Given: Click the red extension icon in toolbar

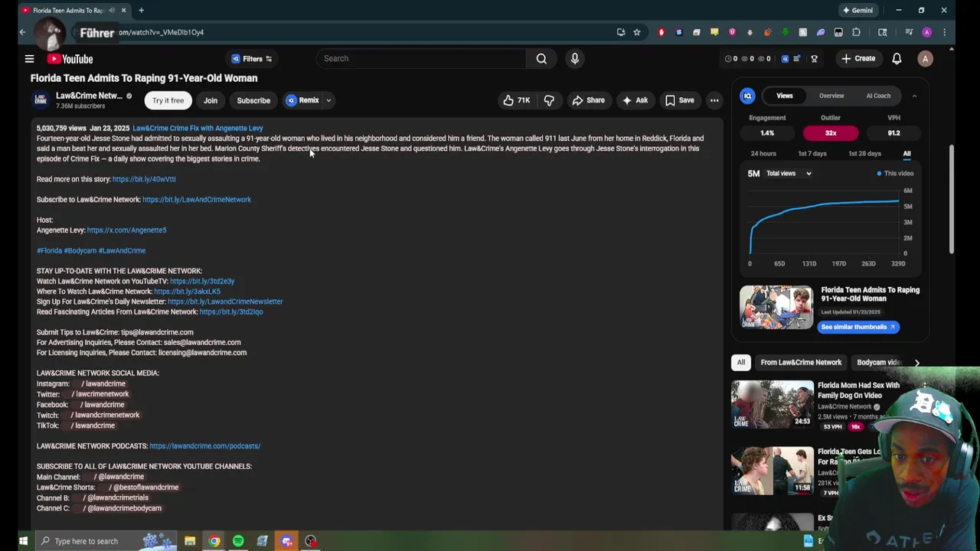Looking at the screenshot, I should point(661,32).
